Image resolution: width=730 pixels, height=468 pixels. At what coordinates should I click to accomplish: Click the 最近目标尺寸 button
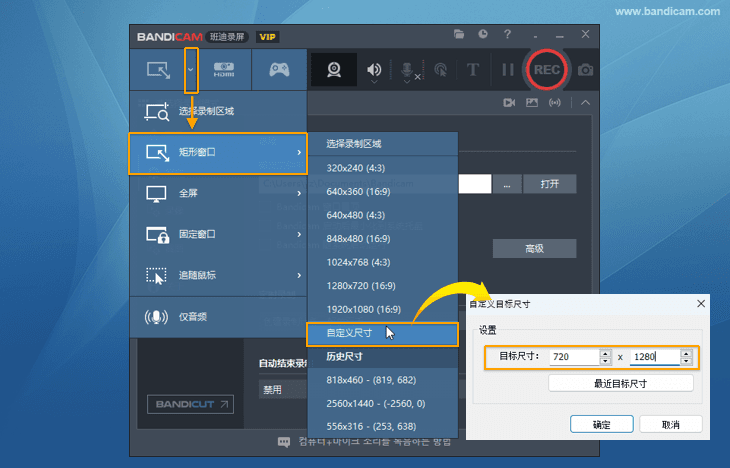point(620,383)
